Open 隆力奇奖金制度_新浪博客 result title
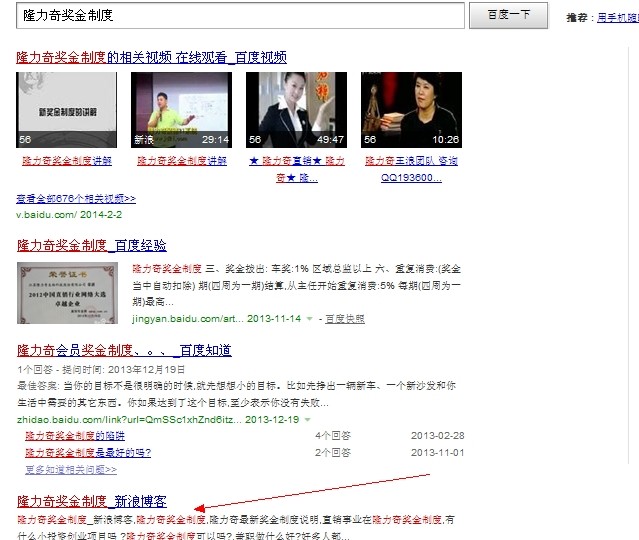This screenshot has height=540, width=639. tap(92, 501)
